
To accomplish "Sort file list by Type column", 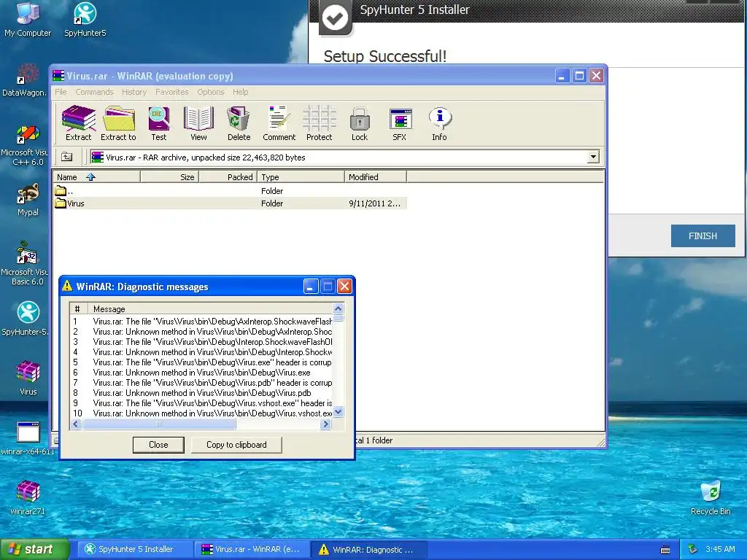I will point(301,177).
